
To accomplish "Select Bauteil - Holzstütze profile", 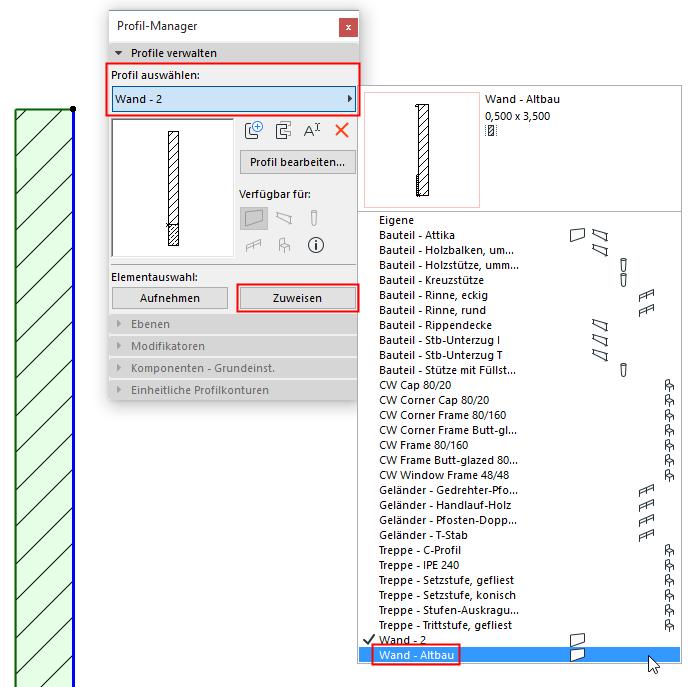I will [x=519, y=265].
